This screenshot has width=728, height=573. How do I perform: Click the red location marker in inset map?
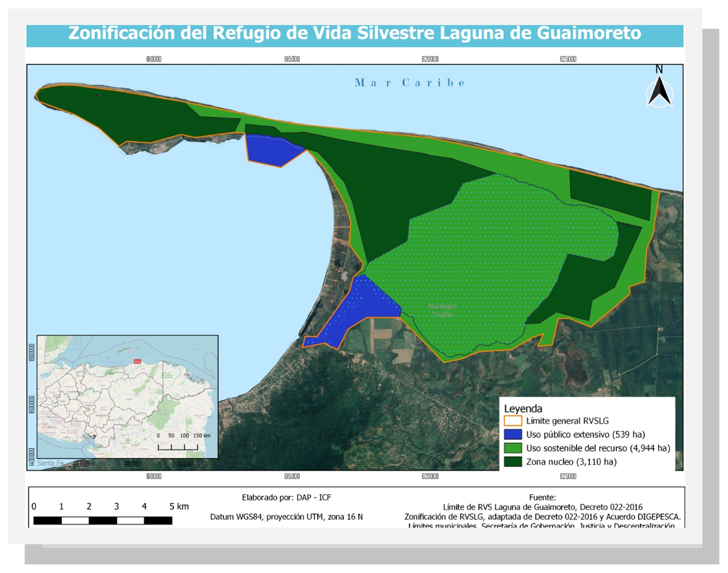[138, 361]
